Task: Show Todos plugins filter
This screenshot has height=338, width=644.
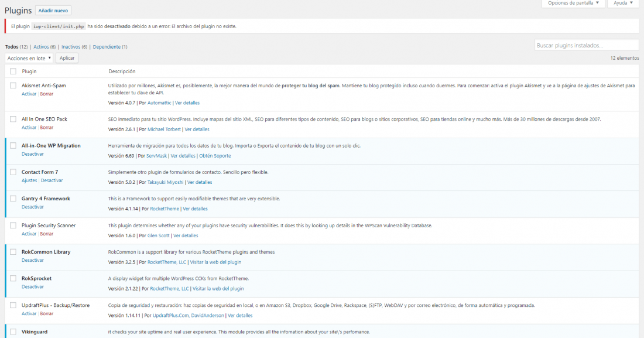Action: tap(12, 47)
